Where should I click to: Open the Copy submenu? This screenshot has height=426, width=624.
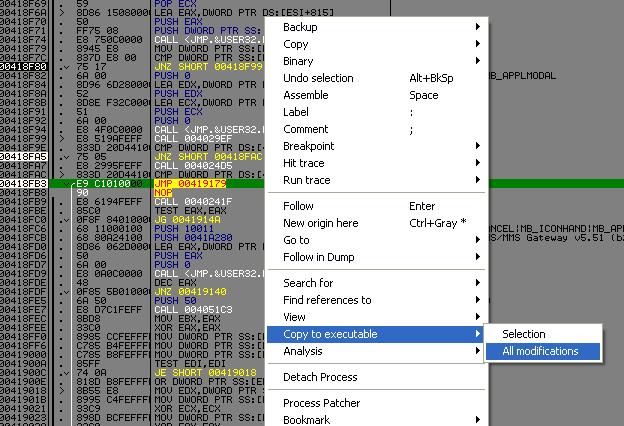(376, 44)
